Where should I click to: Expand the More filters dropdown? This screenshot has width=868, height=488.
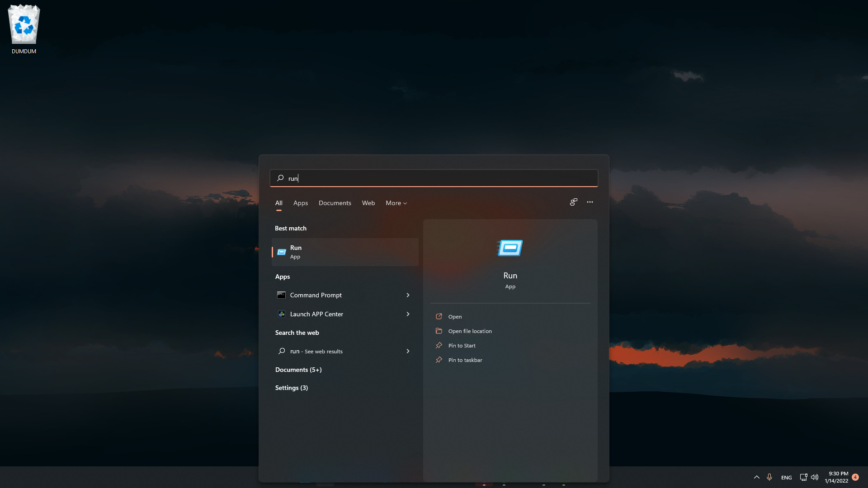coord(396,203)
